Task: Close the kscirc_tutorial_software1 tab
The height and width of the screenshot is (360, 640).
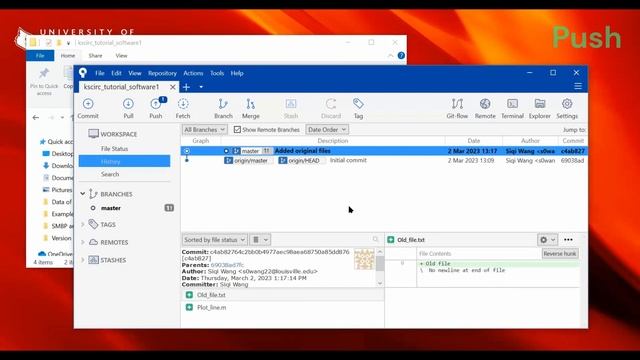Action: tap(173, 87)
